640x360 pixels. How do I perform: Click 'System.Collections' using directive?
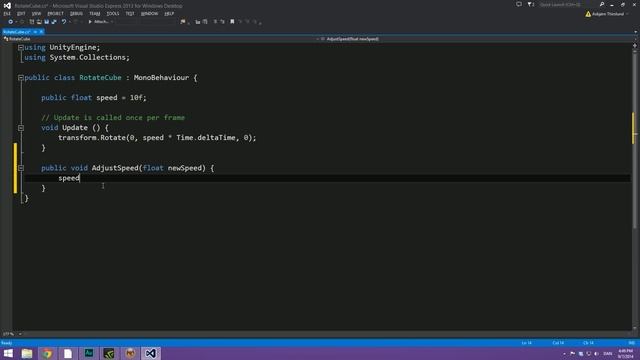coord(88,58)
